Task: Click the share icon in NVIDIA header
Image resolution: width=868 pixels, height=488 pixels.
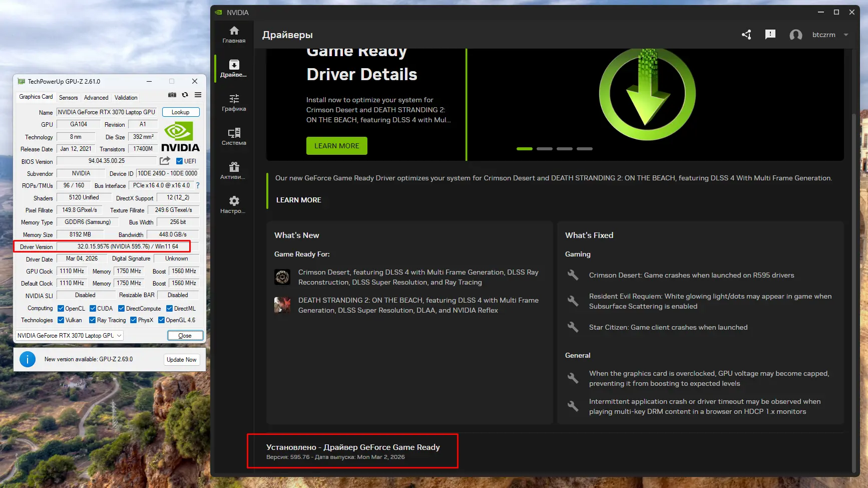Action: coord(746,35)
